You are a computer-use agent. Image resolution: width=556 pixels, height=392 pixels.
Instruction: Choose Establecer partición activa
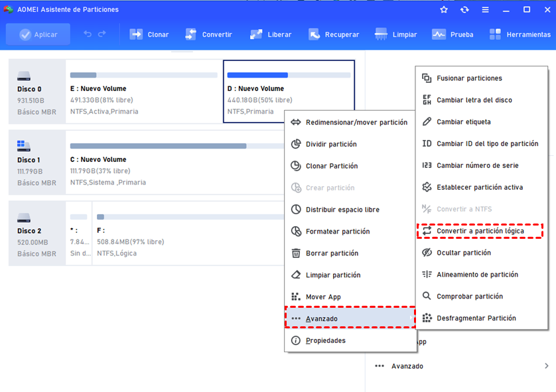tap(482, 187)
